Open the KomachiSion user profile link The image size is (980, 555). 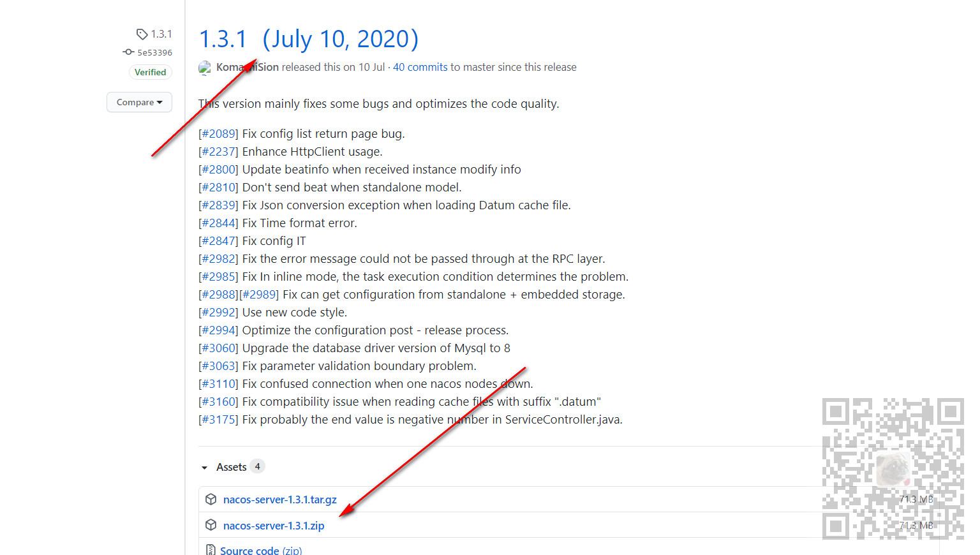pyautogui.click(x=248, y=67)
